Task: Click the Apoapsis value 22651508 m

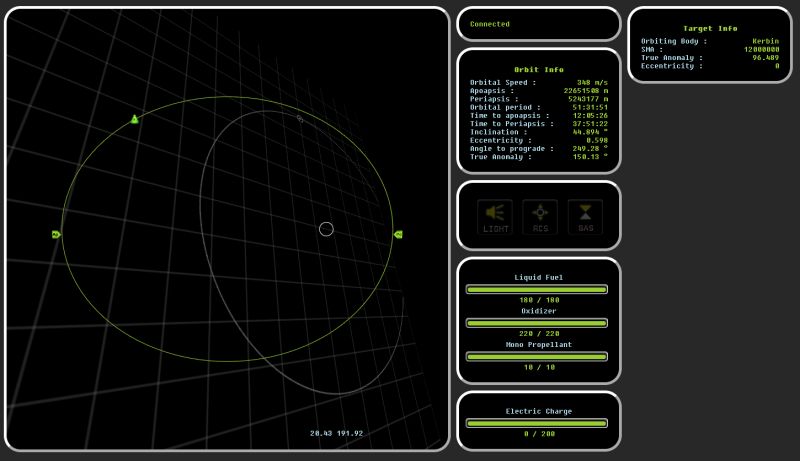Action: coord(586,90)
